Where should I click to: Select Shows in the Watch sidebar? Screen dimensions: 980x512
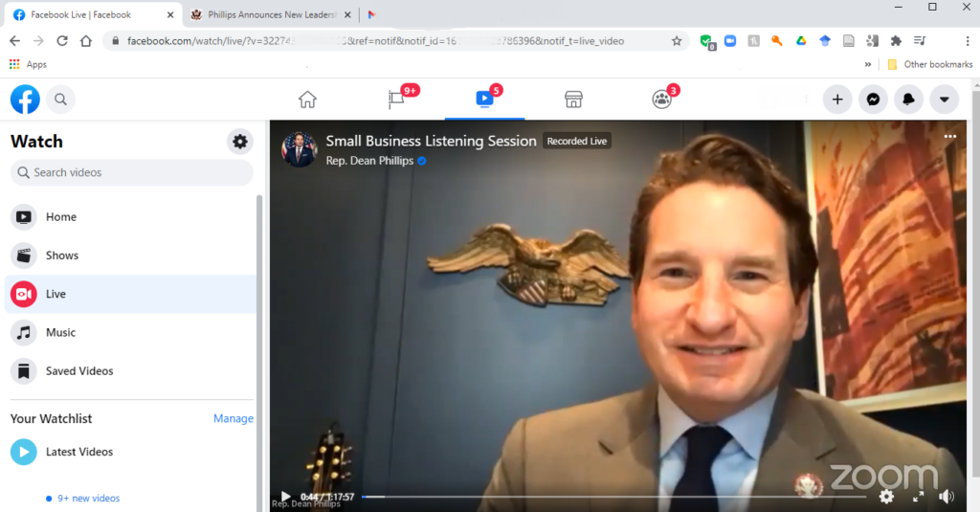62,256
